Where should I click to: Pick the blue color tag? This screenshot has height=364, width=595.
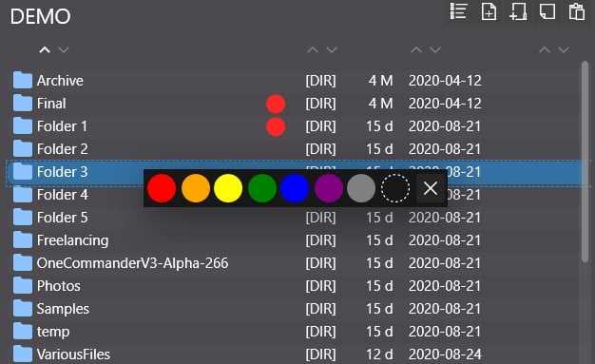(x=295, y=188)
